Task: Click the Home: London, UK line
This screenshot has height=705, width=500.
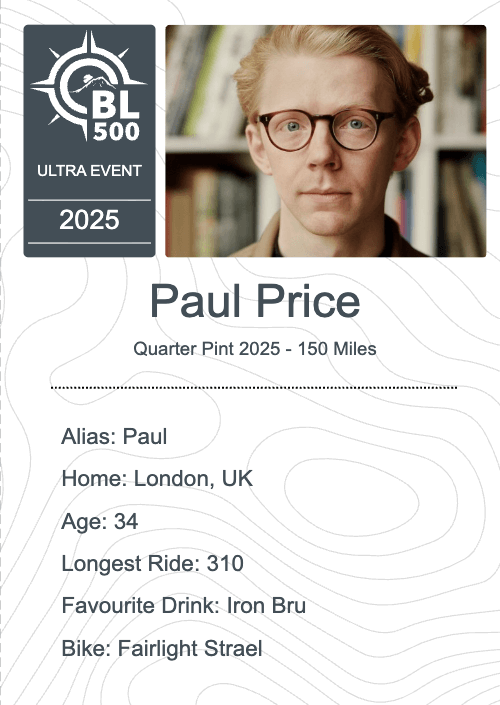Action: 157,479
